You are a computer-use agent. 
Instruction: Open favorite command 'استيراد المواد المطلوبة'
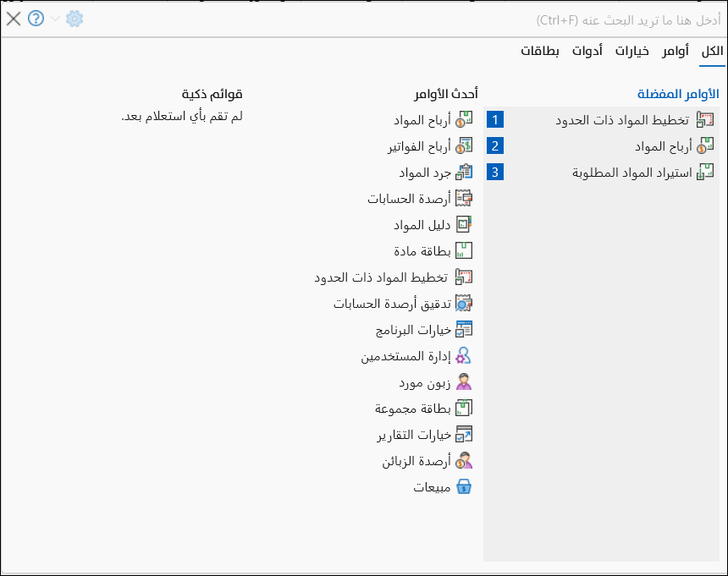[x=631, y=173]
